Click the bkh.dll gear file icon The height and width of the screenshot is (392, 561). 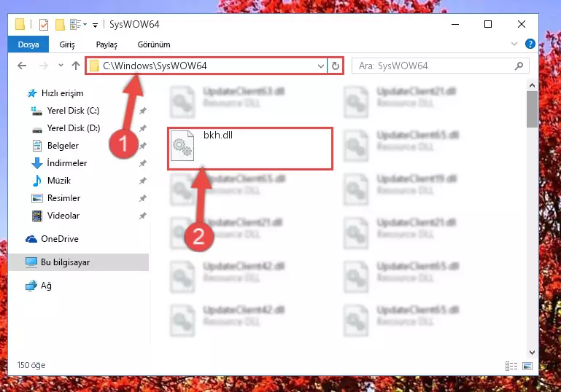coord(182,146)
